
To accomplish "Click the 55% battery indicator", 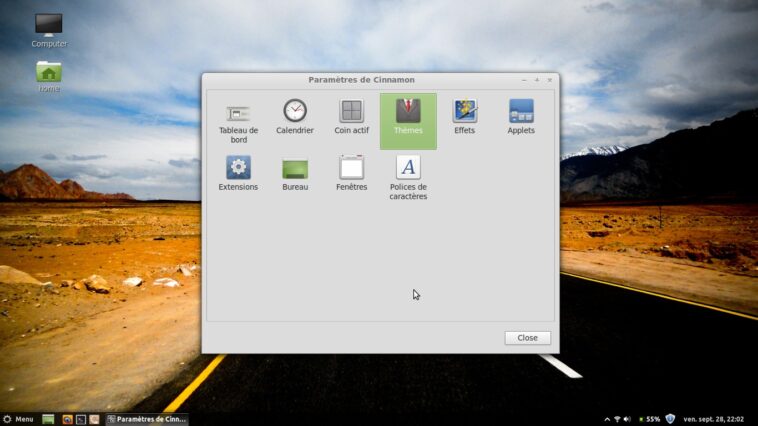I will (650, 419).
